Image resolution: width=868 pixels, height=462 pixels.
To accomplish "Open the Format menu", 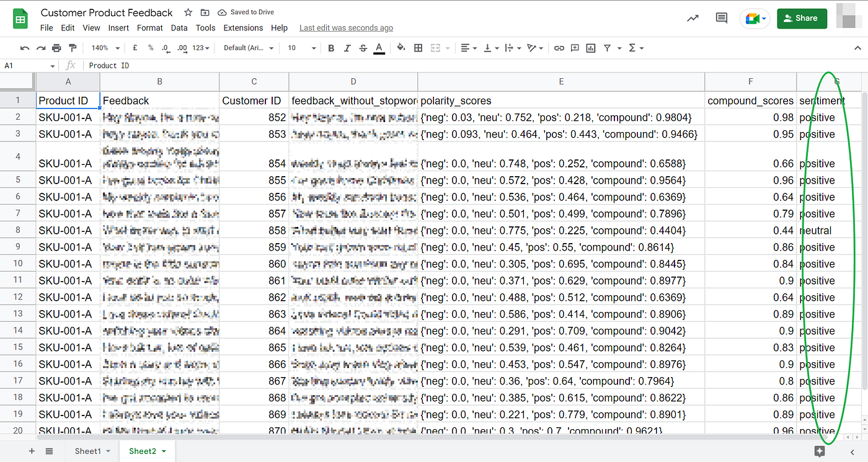I will 150,28.
